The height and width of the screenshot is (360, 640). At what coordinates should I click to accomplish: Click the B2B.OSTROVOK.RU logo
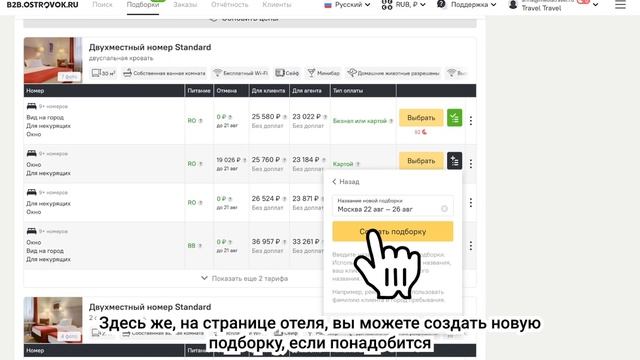coord(42,4)
